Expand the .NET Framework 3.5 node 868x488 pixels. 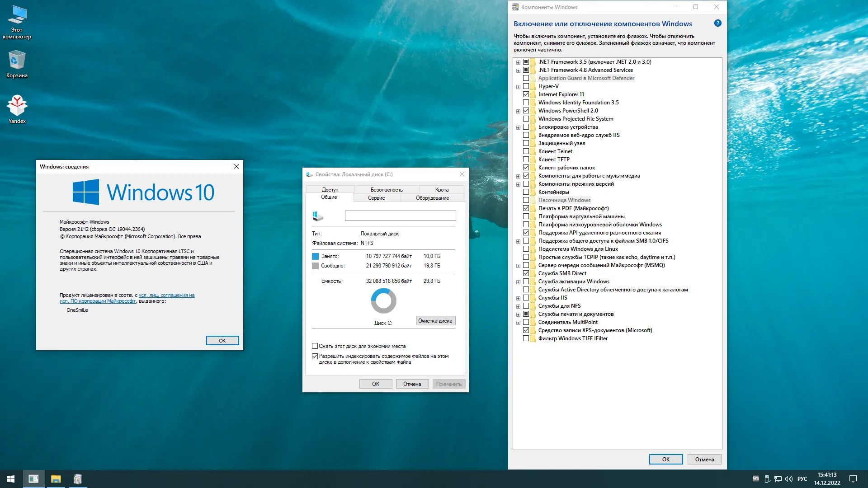pos(518,62)
